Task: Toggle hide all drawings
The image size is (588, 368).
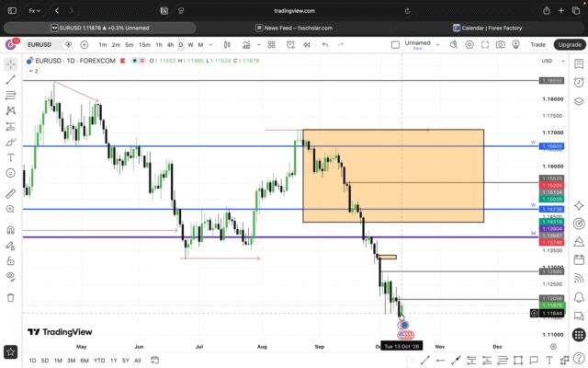Action: [10, 276]
